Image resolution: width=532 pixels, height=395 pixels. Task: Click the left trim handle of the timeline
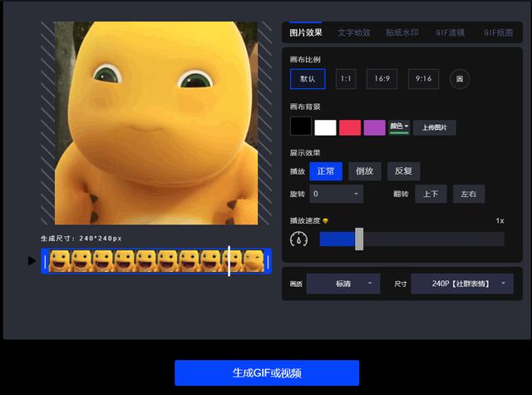pyautogui.click(x=45, y=261)
